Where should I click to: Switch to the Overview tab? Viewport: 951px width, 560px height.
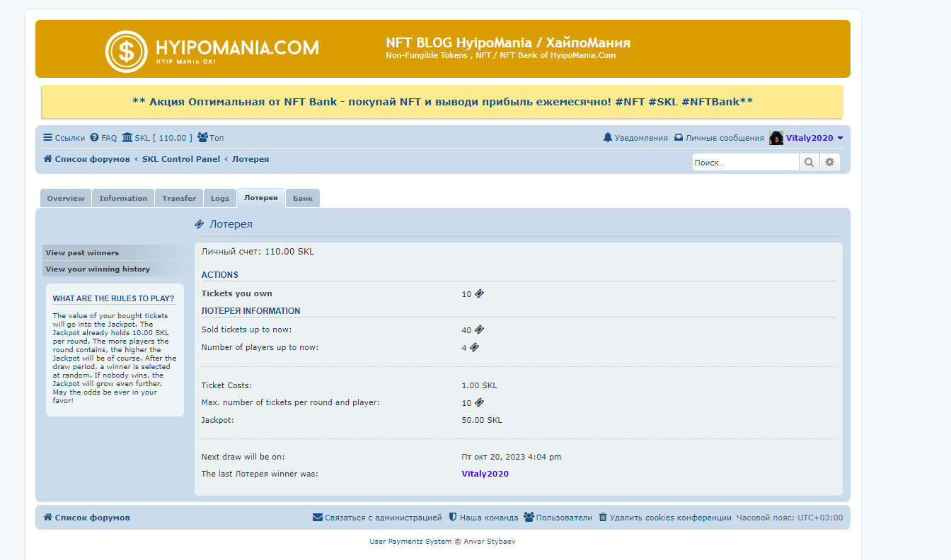(x=66, y=199)
